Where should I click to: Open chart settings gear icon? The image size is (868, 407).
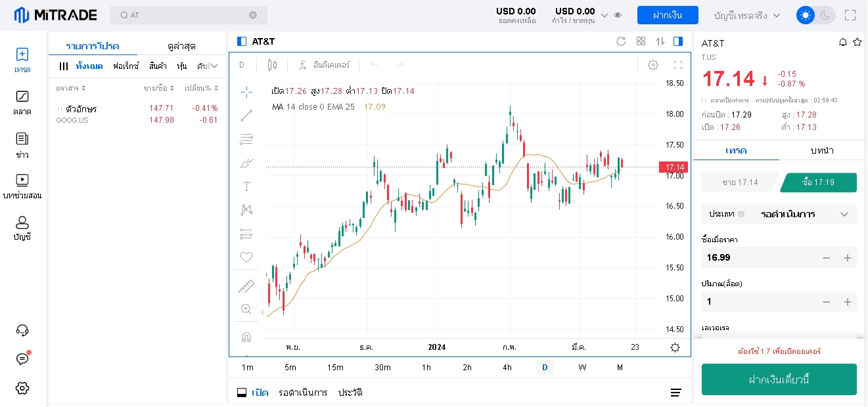pos(652,65)
